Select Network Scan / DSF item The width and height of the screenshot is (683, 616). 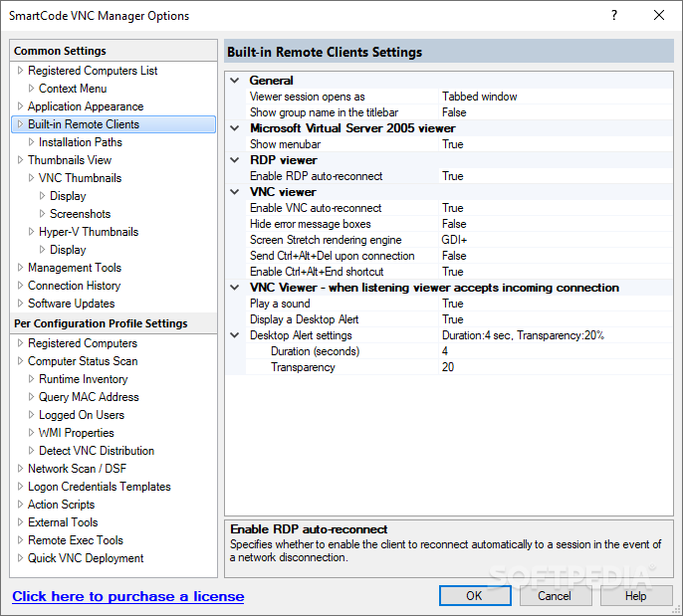tap(77, 468)
